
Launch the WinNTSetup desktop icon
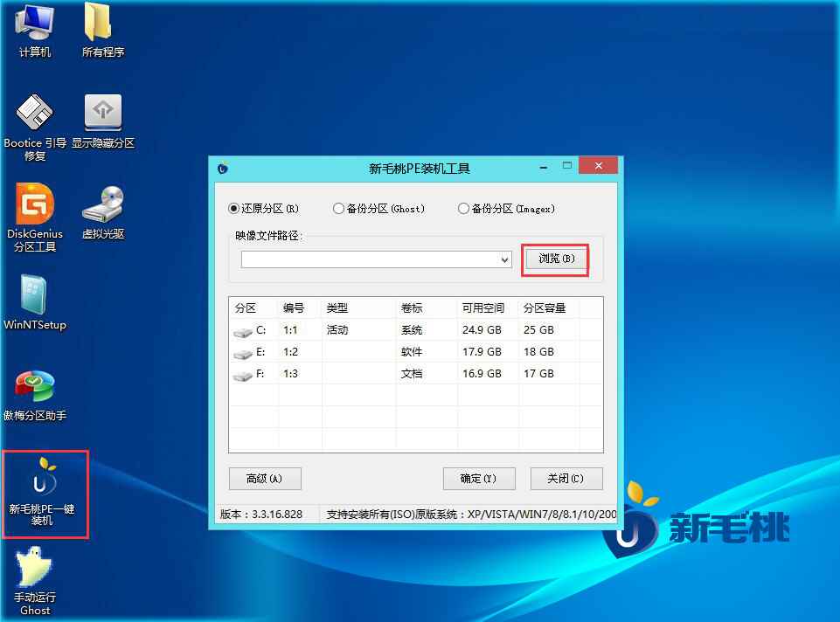pos(35,302)
